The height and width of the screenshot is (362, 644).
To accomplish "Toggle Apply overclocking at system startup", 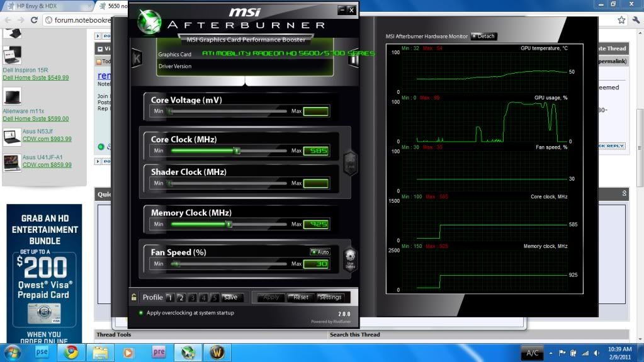I will (141, 313).
